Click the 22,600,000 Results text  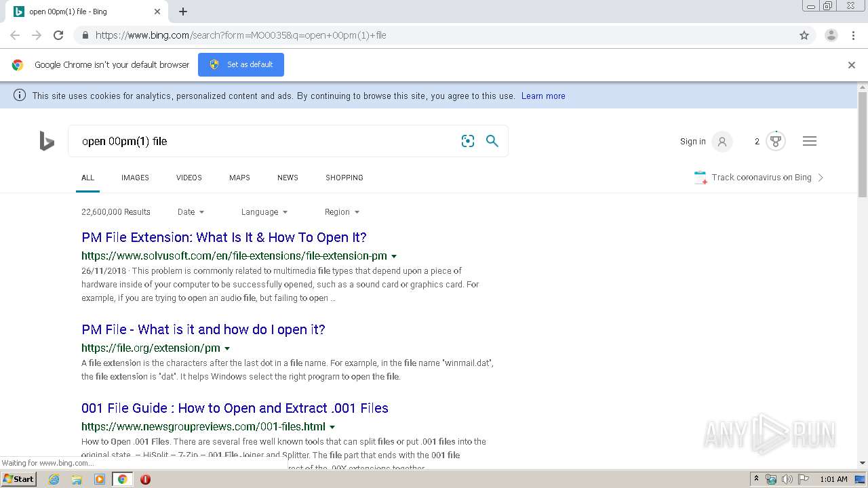[116, 212]
